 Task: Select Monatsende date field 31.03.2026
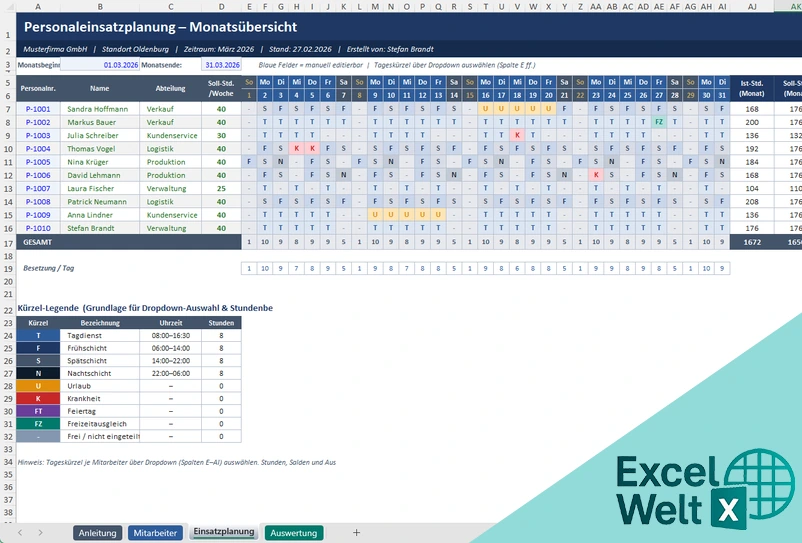pos(221,65)
